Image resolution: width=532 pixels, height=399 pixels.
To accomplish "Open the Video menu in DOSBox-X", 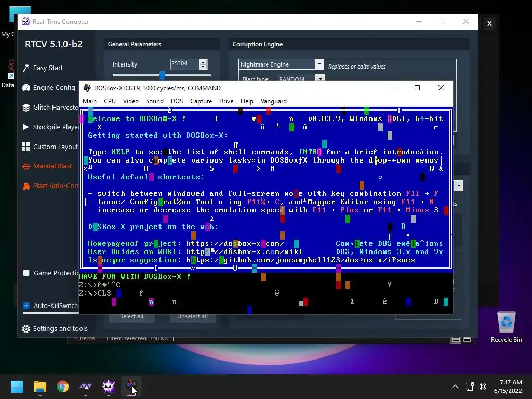I will pos(130,101).
